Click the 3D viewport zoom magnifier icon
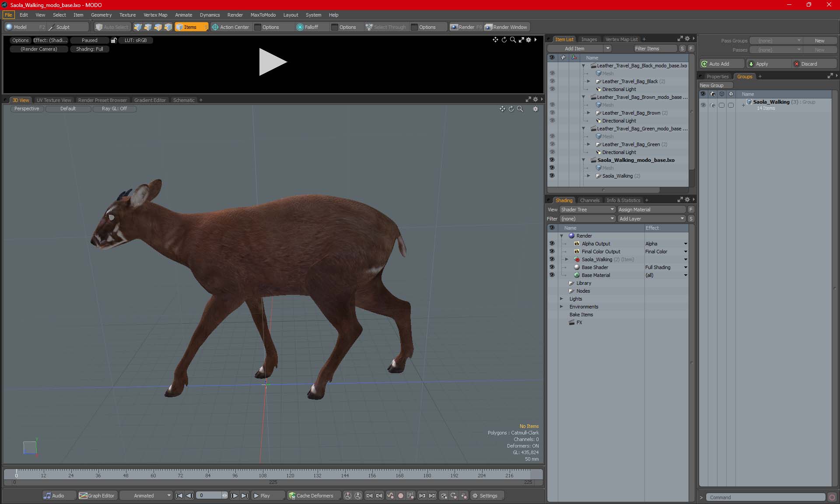Viewport: 840px width, 504px height. click(x=520, y=109)
